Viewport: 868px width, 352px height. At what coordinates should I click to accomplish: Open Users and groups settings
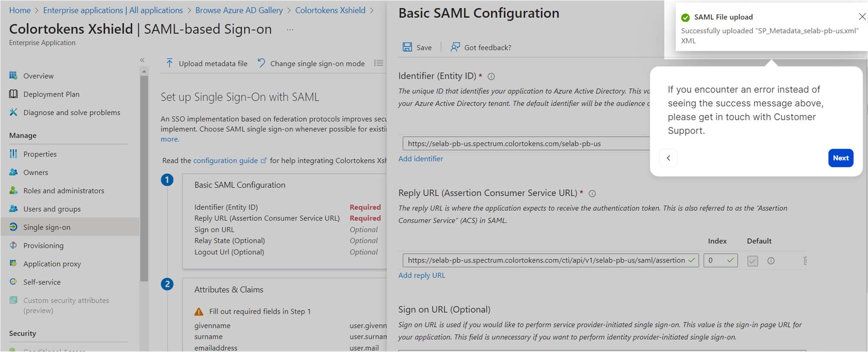click(52, 209)
